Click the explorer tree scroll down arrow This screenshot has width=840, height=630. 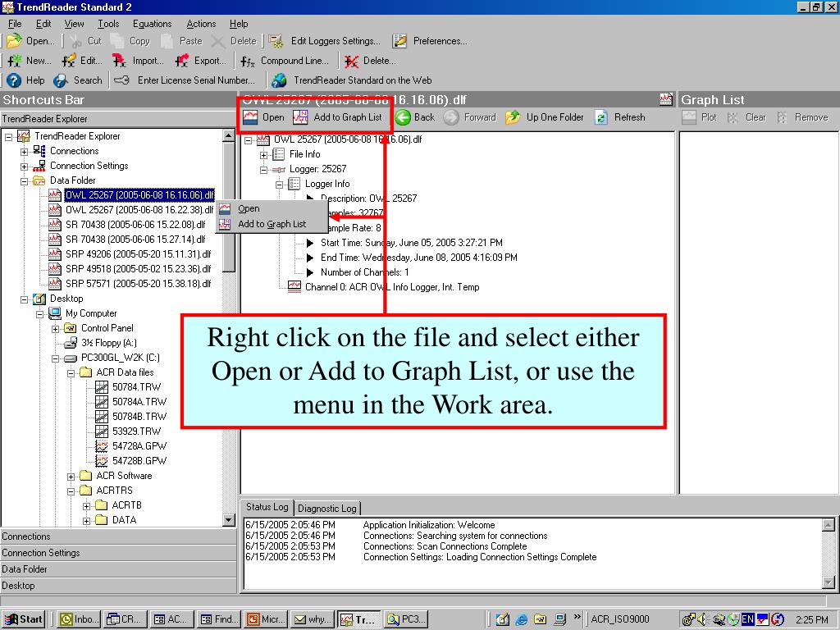click(229, 519)
